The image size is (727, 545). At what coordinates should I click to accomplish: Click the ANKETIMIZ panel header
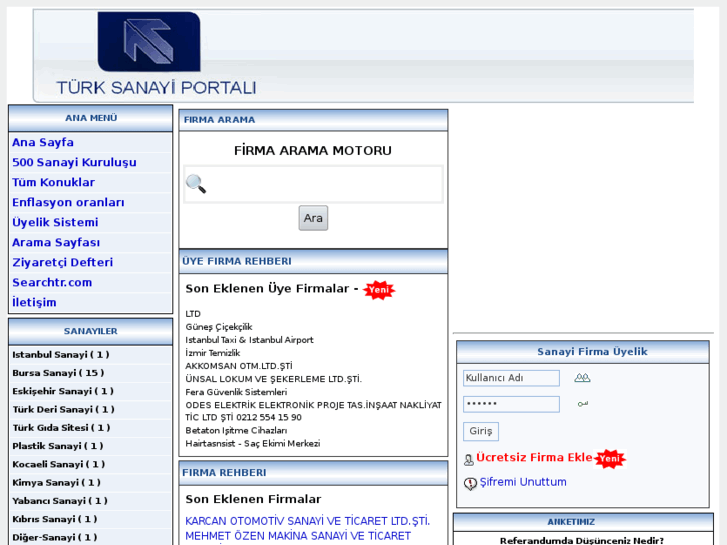click(583, 522)
